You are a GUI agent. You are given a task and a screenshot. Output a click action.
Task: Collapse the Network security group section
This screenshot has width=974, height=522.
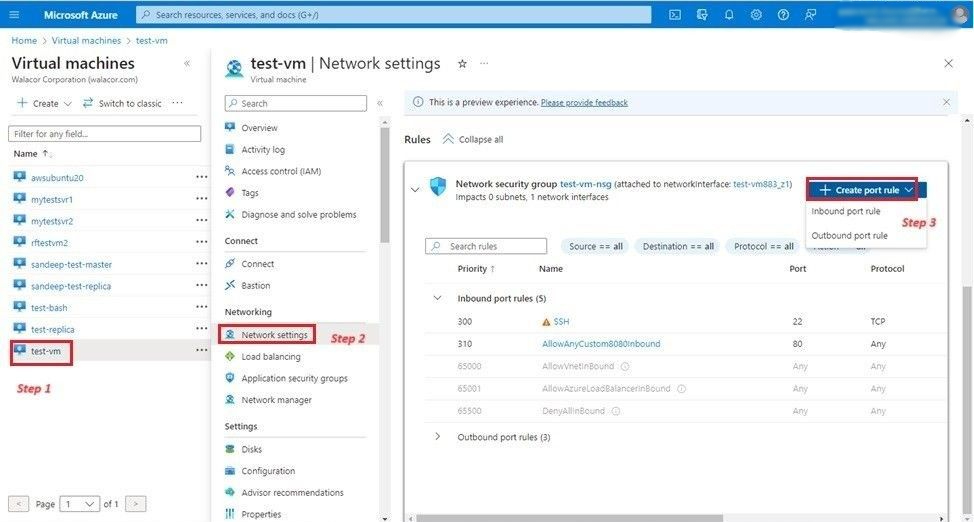coord(415,190)
